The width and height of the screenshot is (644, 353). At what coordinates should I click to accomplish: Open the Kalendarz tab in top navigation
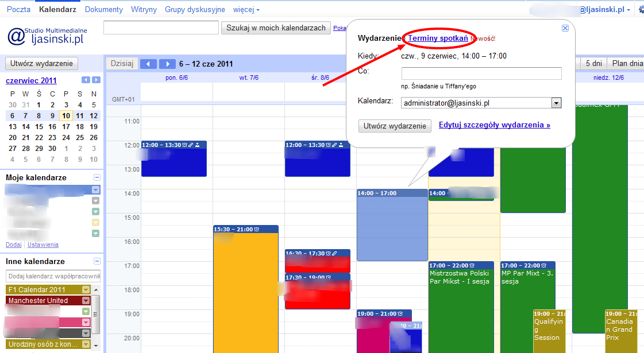tap(57, 9)
